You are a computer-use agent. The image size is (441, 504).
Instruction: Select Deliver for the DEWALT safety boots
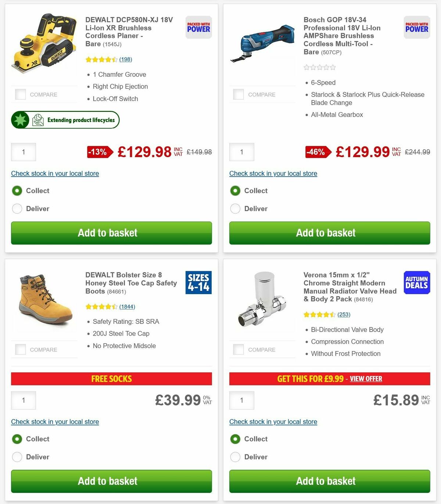click(x=17, y=457)
